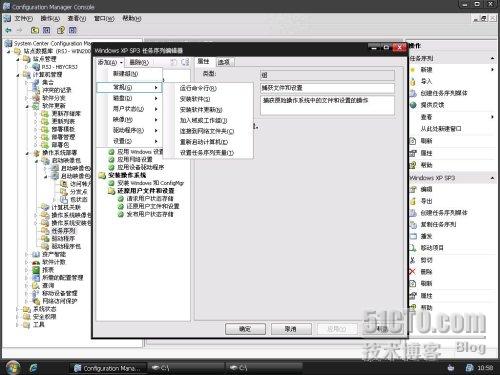
Task: Click the 取消 button
Action: tap(291, 329)
